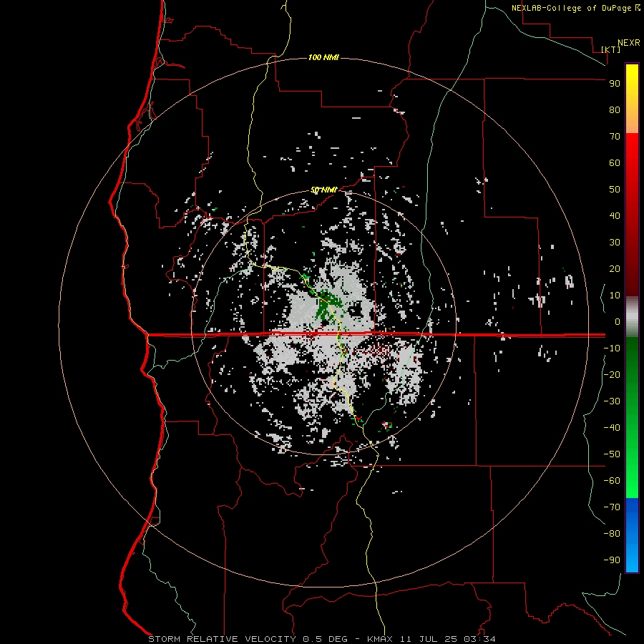Click the -50 knot value on the color scale
Viewport: 644px width, 644px height.
tap(612, 454)
